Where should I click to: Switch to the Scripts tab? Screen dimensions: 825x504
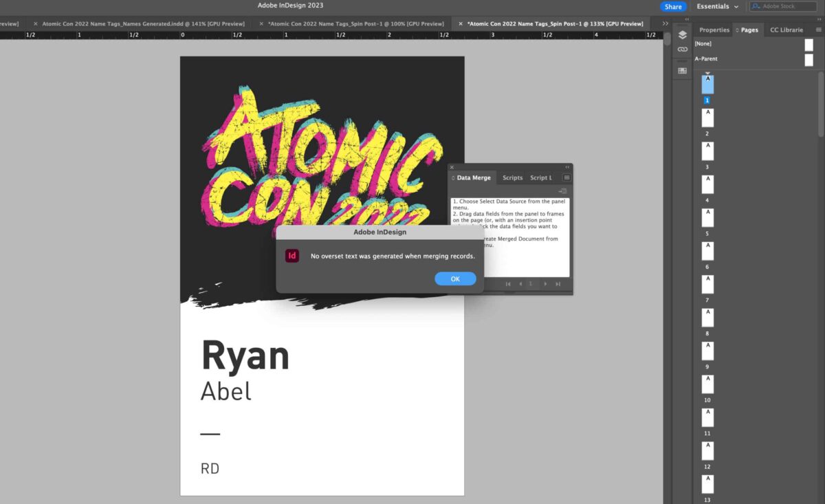point(512,177)
